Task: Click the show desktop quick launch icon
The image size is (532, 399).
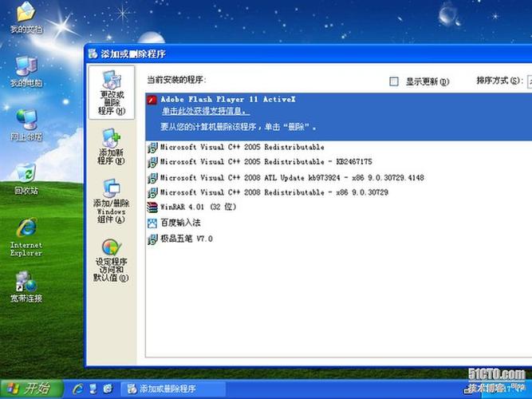Action: click(x=93, y=389)
